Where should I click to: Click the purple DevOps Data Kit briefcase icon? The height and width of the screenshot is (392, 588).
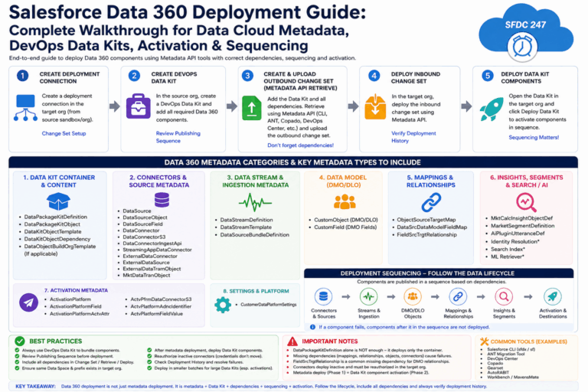click(139, 106)
